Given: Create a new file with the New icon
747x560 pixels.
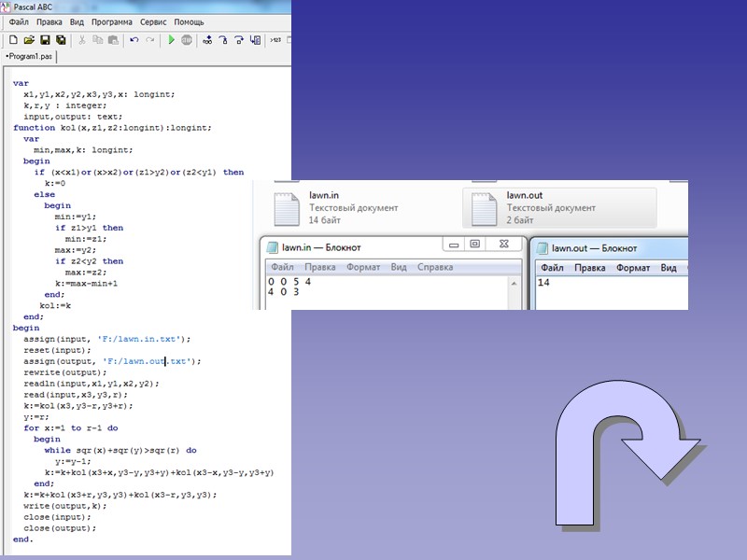Looking at the screenshot, I should pos(13,40).
